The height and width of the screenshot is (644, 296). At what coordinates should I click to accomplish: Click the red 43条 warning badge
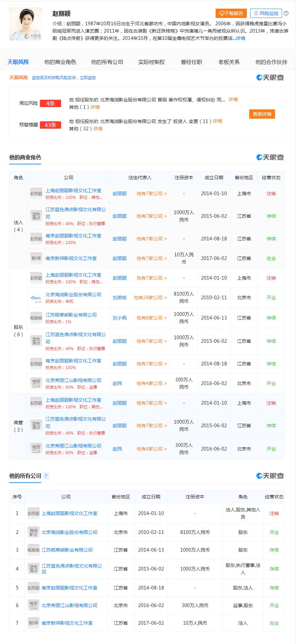(50, 125)
